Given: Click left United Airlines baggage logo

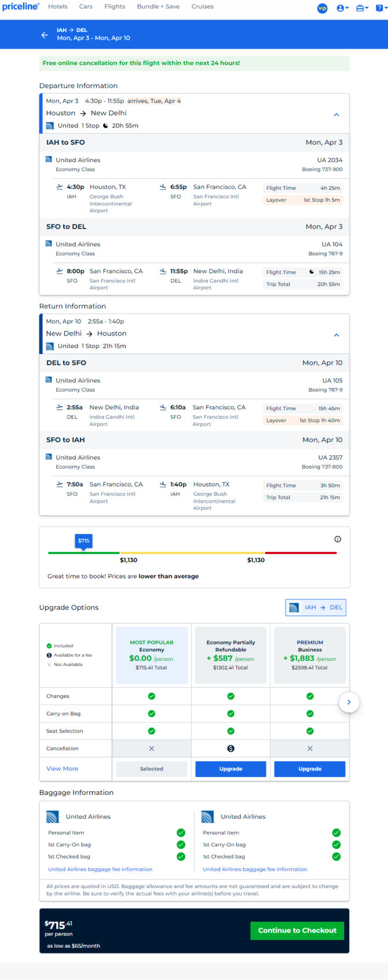Looking at the screenshot, I should coord(53,817).
